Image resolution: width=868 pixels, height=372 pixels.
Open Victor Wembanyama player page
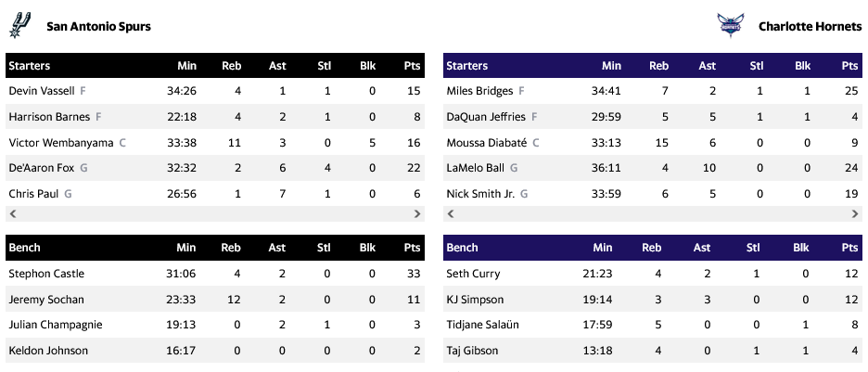[x=61, y=143]
